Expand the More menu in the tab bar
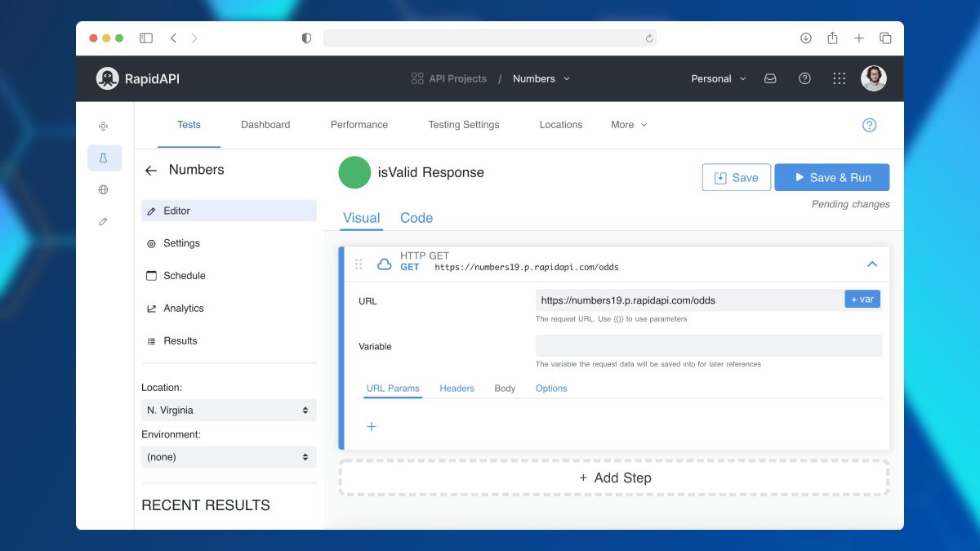This screenshot has height=551, width=980. pos(628,125)
